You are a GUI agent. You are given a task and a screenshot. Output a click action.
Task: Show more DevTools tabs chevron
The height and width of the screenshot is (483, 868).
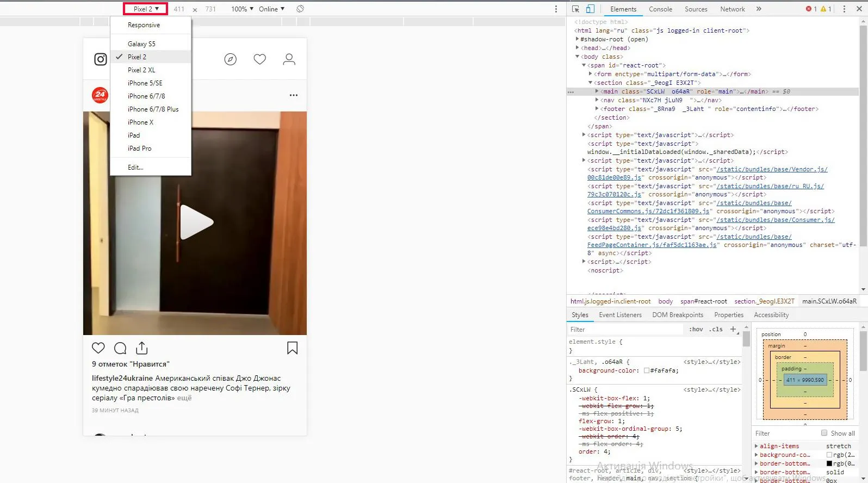pos(759,9)
